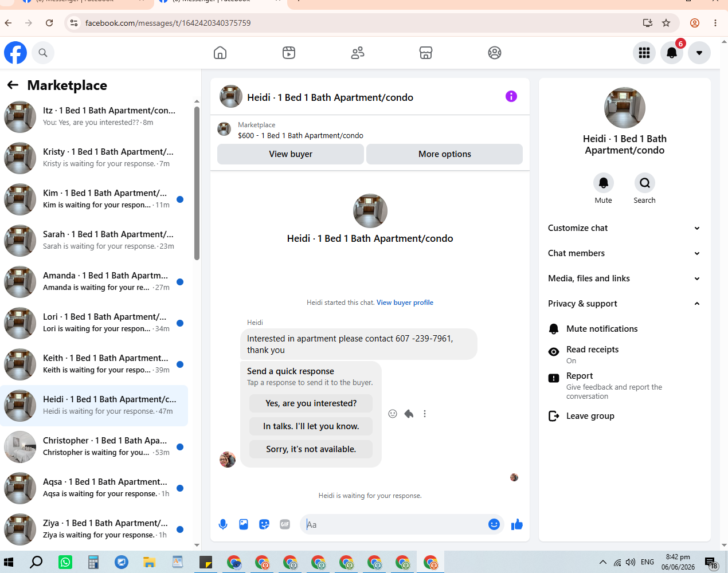Image resolution: width=728 pixels, height=573 pixels.
Task: Select Report conversation option
Action: (x=624, y=386)
